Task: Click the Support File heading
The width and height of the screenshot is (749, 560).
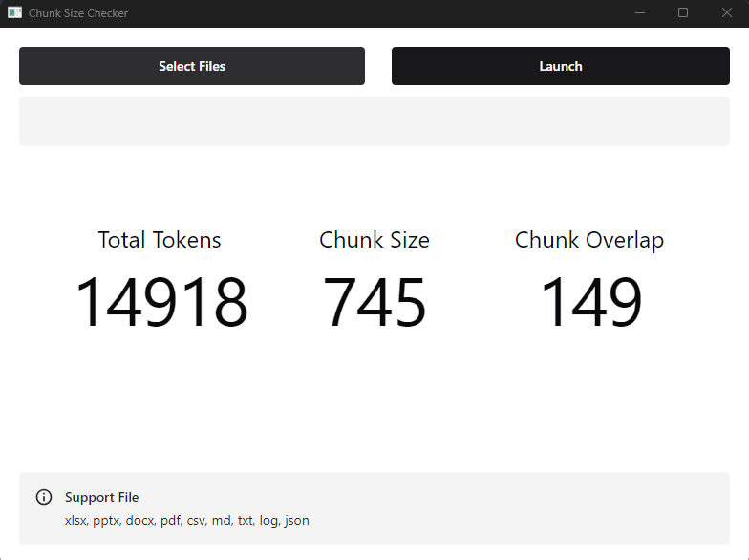Action: click(101, 497)
